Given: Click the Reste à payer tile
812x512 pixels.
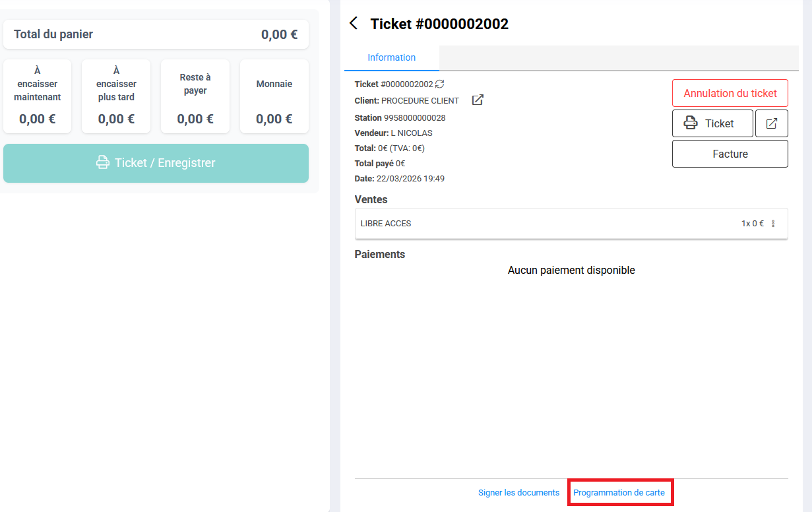Looking at the screenshot, I should pyautogui.click(x=195, y=96).
